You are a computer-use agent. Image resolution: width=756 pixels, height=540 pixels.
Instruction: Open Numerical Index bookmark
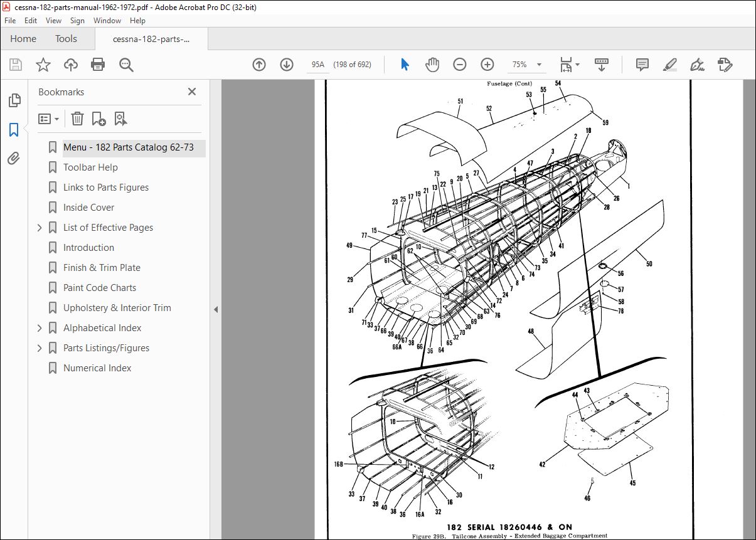pyautogui.click(x=97, y=368)
